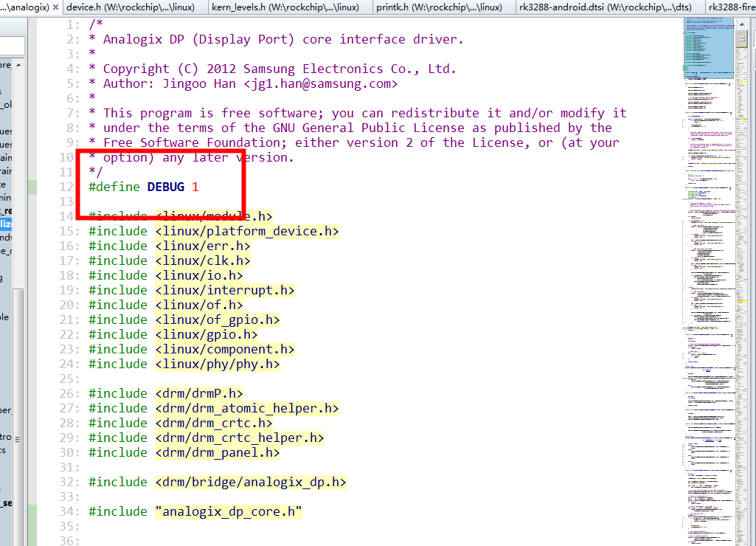Click line number 1 in the gutter
The width and height of the screenshot is (756, 546).
pos(73,24)
